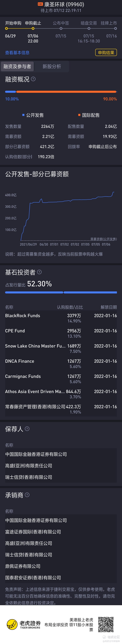Select the blue 公开发售 legend marker
This screenshot has height=644, width=122.
[x=23, y=115]
